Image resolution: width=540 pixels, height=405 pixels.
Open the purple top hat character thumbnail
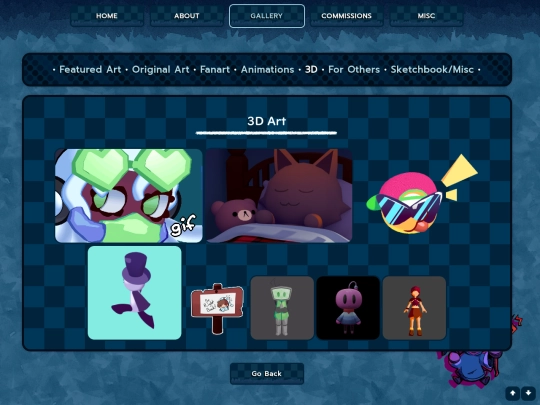pyautogui.click(x=135, y=293)
